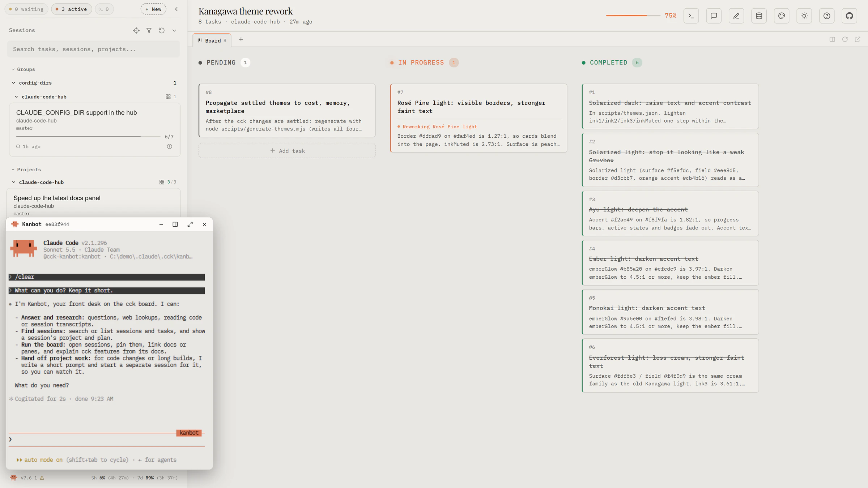Click the New session button

click(x=153, y=9)
